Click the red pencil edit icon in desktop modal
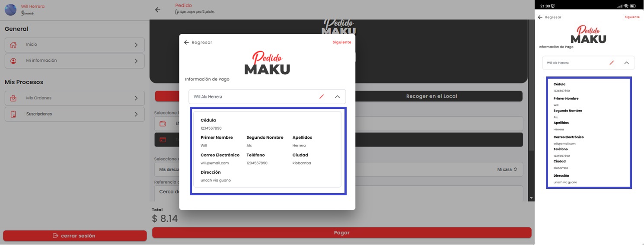This screenshot has width=644, height=245. pyautogui.click(x=321, y=97)
